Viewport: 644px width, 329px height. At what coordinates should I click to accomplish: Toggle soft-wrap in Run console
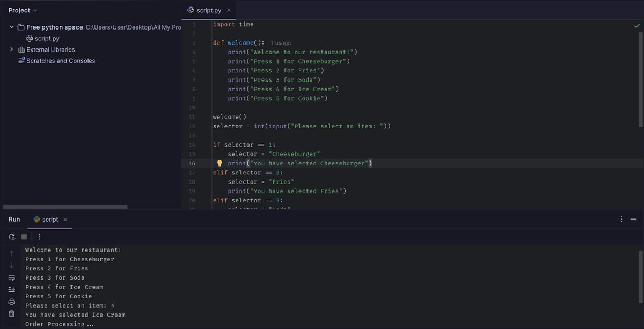(12, 277)
